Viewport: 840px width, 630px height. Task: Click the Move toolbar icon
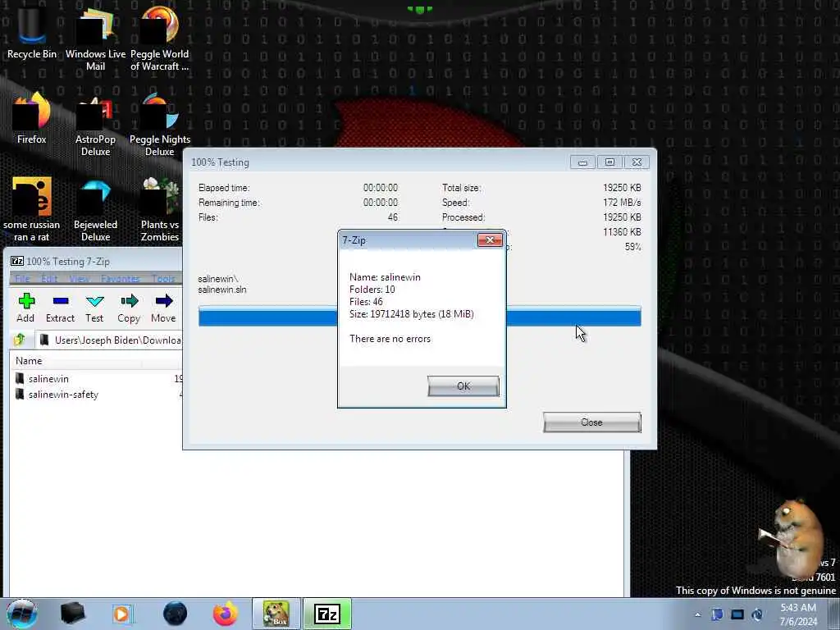click(x=163, y=308)
